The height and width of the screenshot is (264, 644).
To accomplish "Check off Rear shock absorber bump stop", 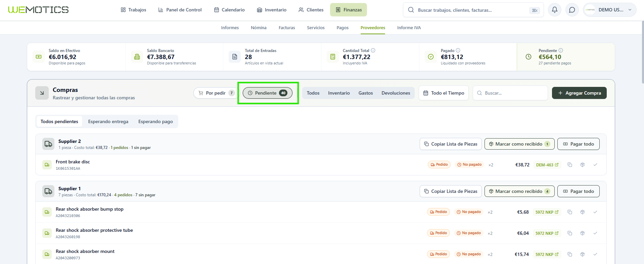I will [595, 212].
